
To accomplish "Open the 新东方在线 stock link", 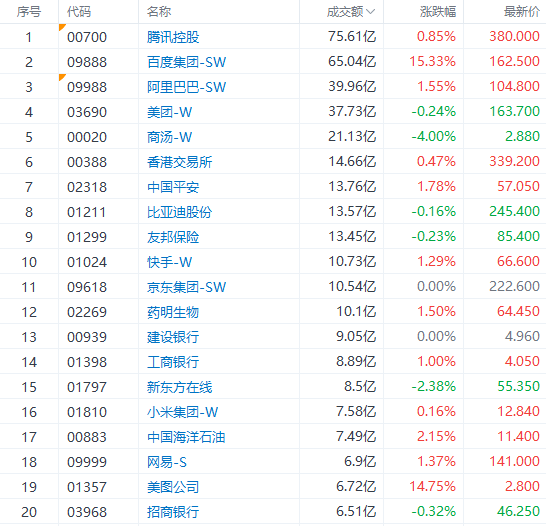I will (x=179, y=387).
